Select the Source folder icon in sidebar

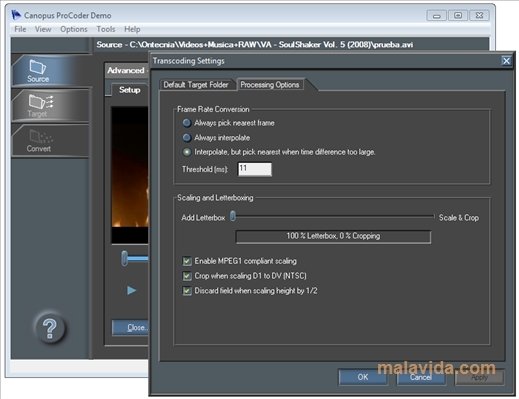[x=38, y=66]
